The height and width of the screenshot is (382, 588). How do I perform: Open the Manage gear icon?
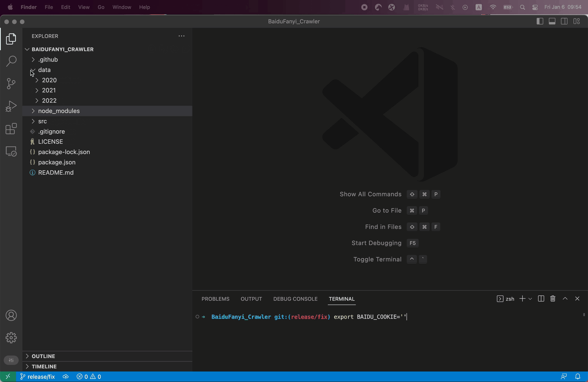(x=11, y=338)
